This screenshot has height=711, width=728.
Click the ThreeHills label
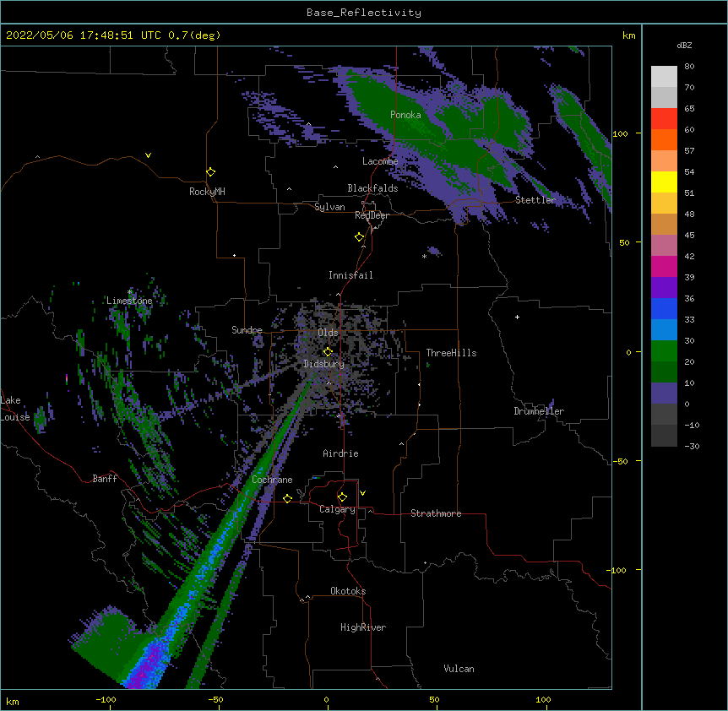[x=451, y=353]
